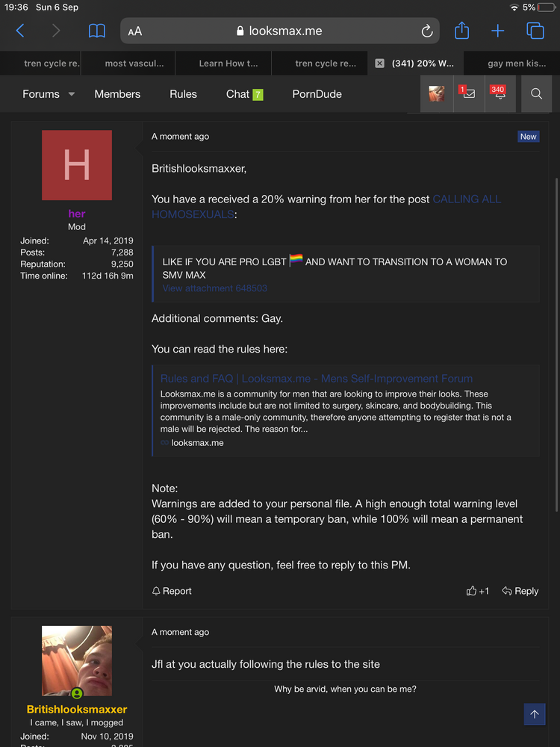This screenshot has width=560, height=747.
Task: Open the inbox envelope icon
Action: 468,94
